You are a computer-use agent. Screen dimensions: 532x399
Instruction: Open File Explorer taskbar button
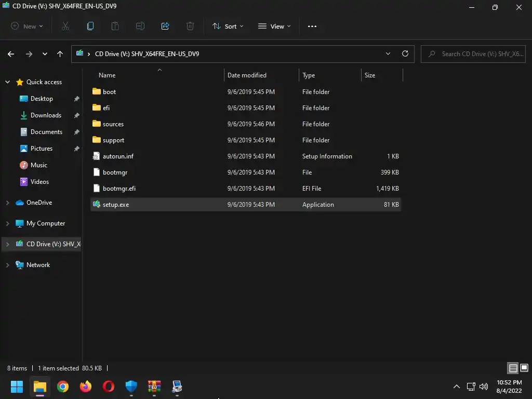click(39, 387)
